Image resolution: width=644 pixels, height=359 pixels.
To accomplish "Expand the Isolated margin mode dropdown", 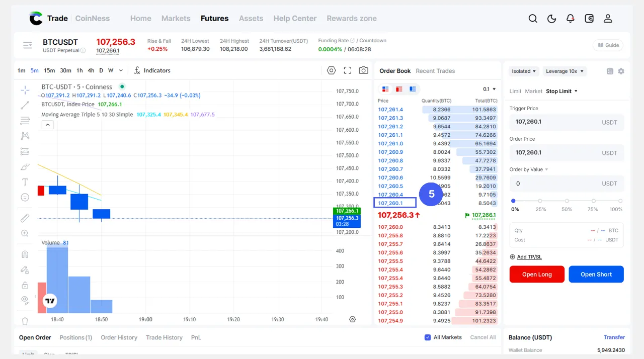I will point(524,71).
